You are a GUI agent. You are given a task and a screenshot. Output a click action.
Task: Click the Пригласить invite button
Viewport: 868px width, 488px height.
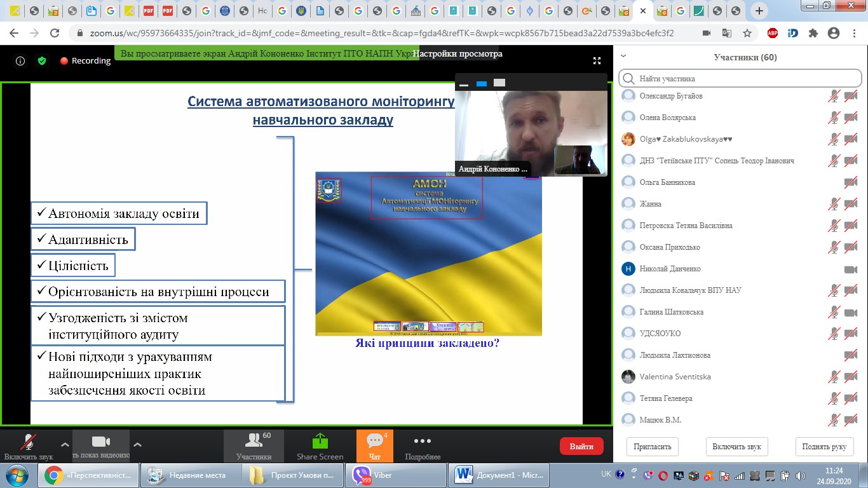[x=652, y=446]
